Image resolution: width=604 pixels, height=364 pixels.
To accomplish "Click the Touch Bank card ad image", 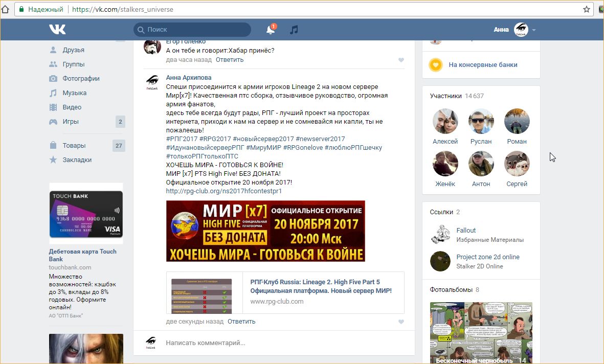I will pos(86,213).
